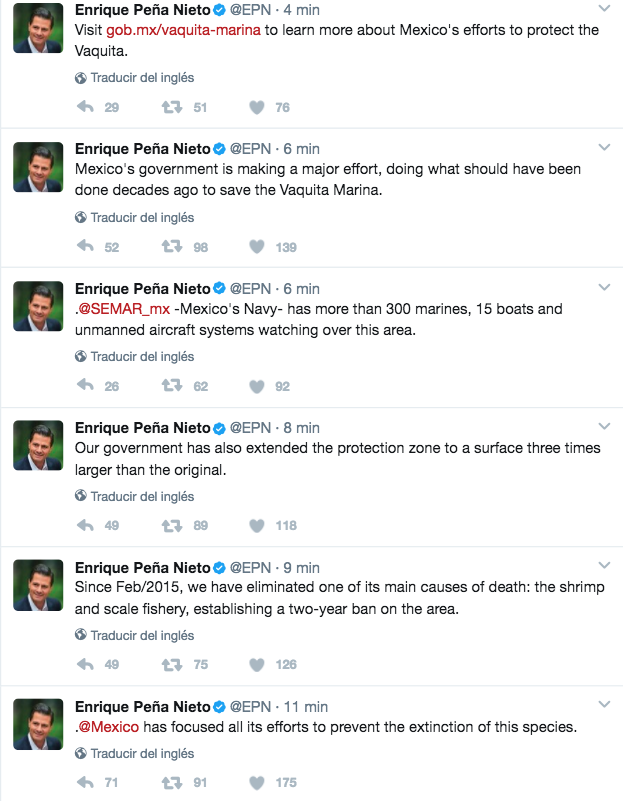This screenshot has width=623, height=801.
Task: Like the protection zone extension tweet
Action: click(x=257, y=525)
